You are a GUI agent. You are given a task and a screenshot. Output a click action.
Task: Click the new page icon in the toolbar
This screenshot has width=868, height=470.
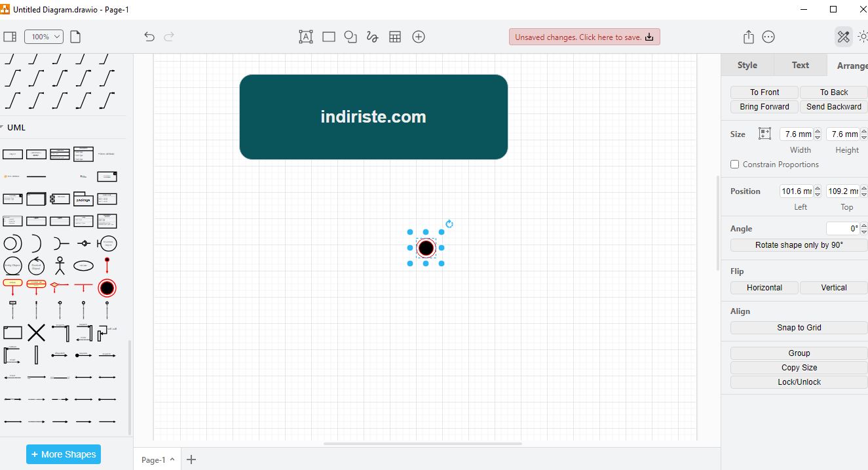[x=75, y=37]
